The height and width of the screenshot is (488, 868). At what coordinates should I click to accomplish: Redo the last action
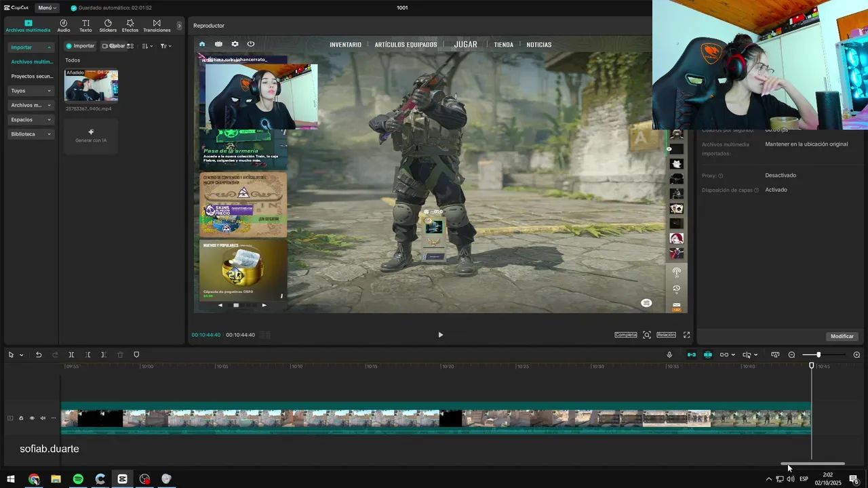[x=55, y=355]
